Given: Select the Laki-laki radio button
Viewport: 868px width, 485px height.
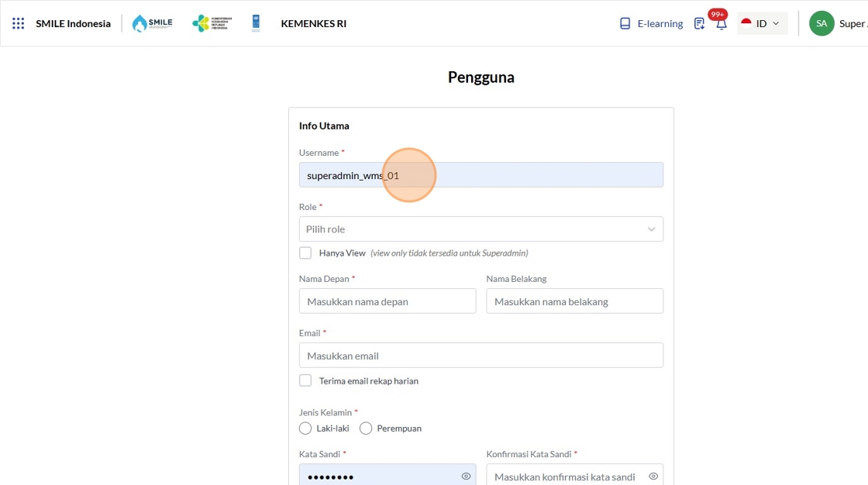Looking at the screenshot, I should (305, 428).
